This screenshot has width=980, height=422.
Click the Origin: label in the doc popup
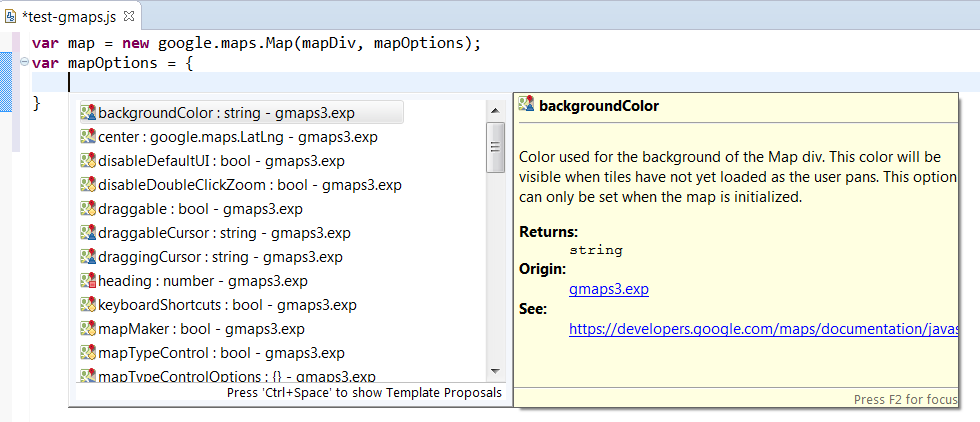[542, 270]
